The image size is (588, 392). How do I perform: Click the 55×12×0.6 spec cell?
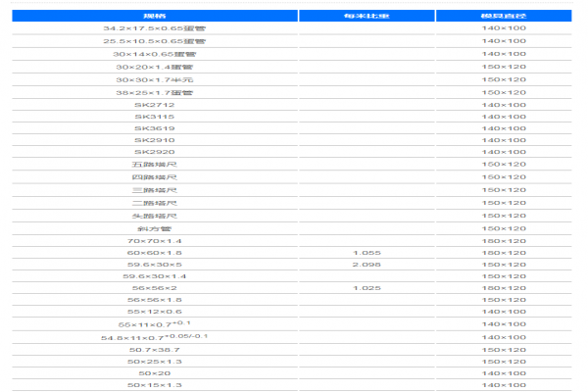point(155,312)
